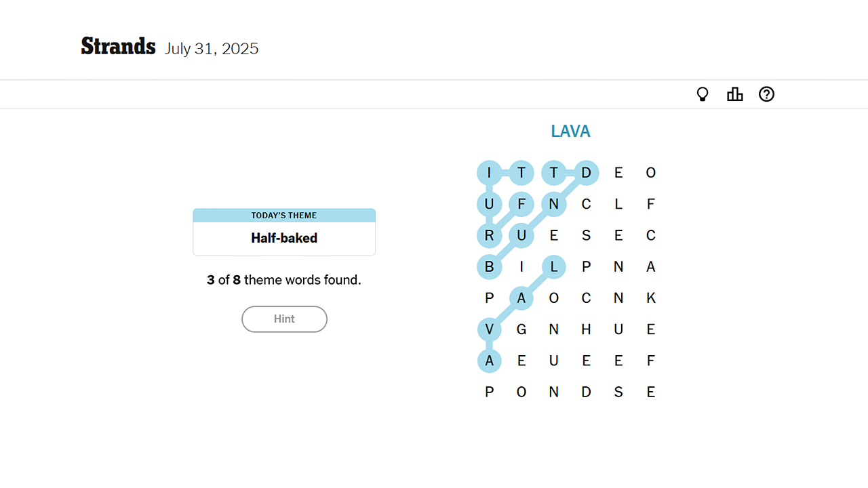Click letter A in right column
This screenshot has height=488, width=868.
coord(650,267)
